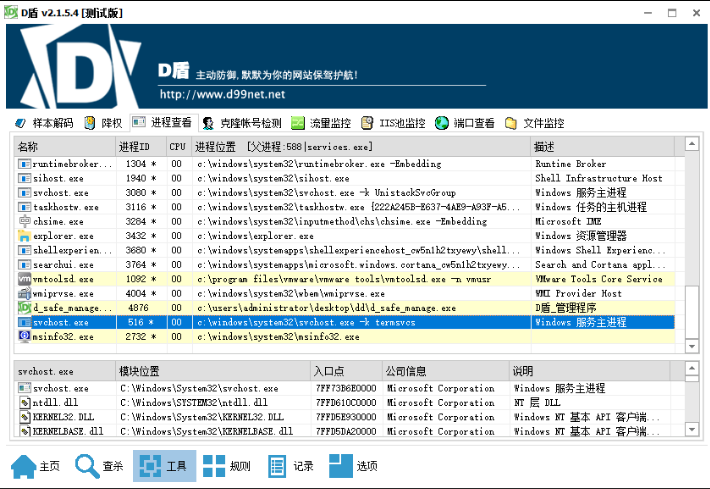Screen dimensions: 710x489
Task: Open the 记录 logs section
Action: point(291,466)
